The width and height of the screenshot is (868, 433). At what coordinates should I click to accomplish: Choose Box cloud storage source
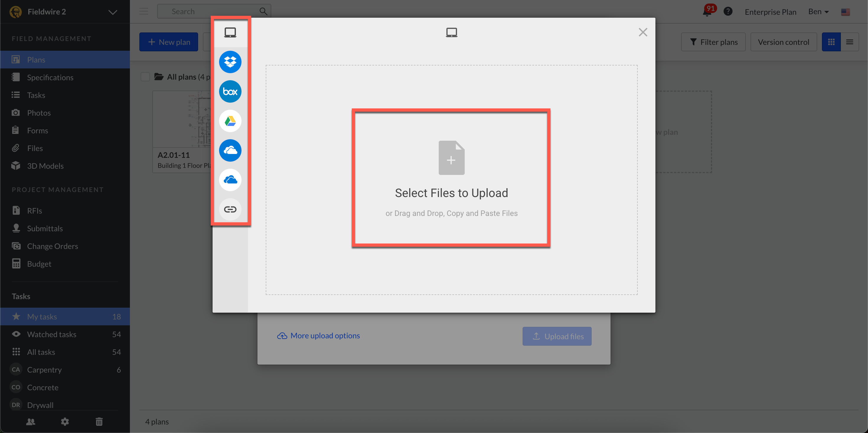pyautogui.click(x=230, y=91)
